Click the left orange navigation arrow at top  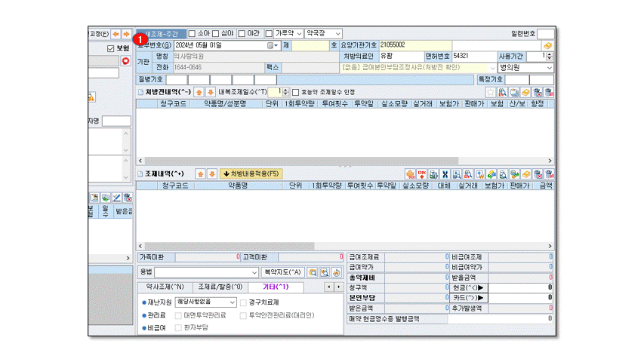point(116,34)
